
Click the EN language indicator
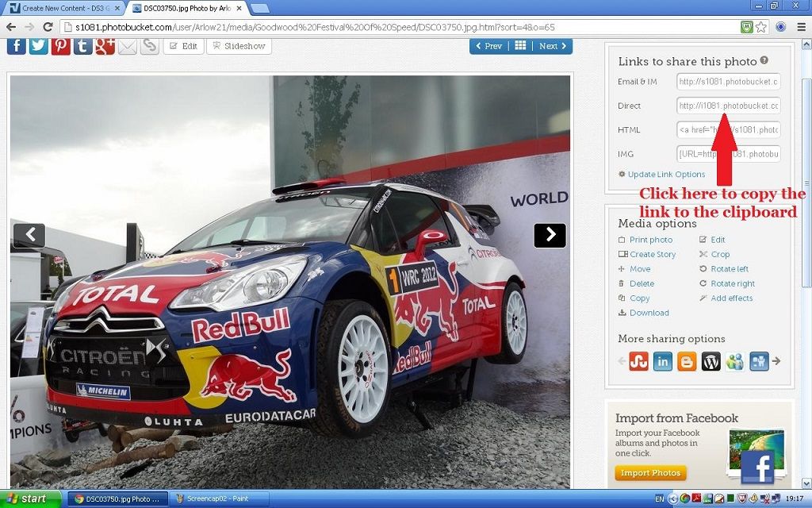(x=659, y=498)
